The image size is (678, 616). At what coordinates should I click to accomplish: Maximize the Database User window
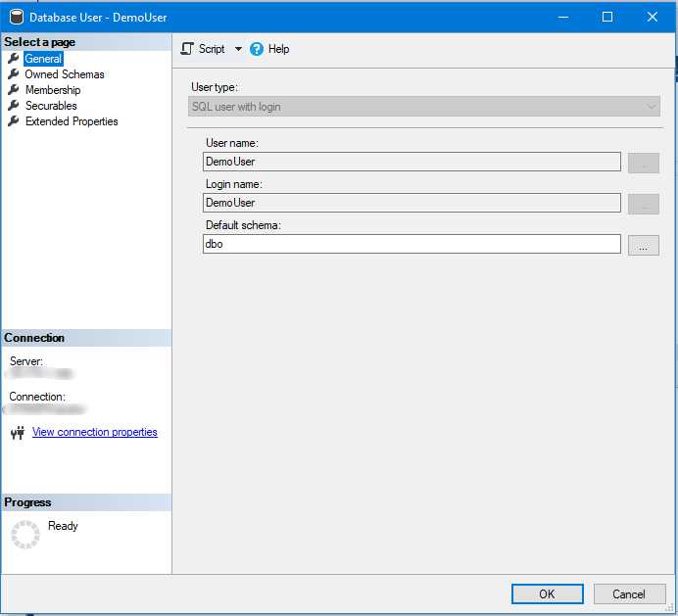(x=607, y=18)
